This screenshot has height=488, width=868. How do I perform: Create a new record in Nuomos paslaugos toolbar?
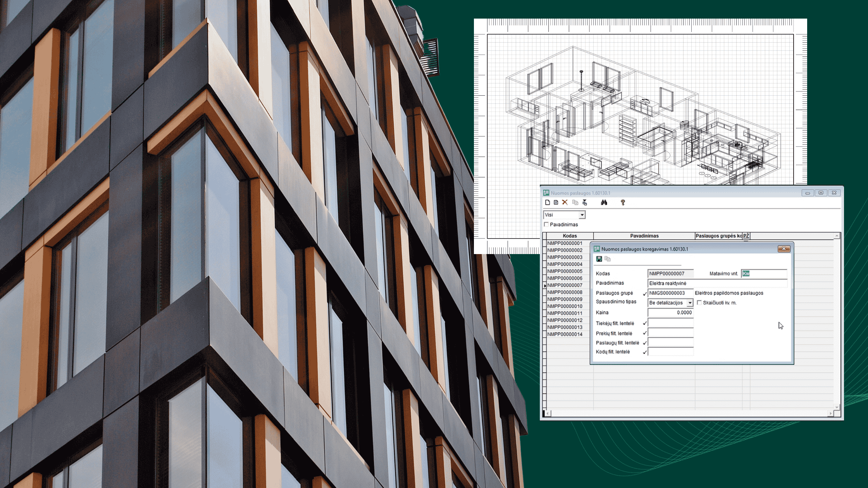pyautogui.click(x=548, y=203)
